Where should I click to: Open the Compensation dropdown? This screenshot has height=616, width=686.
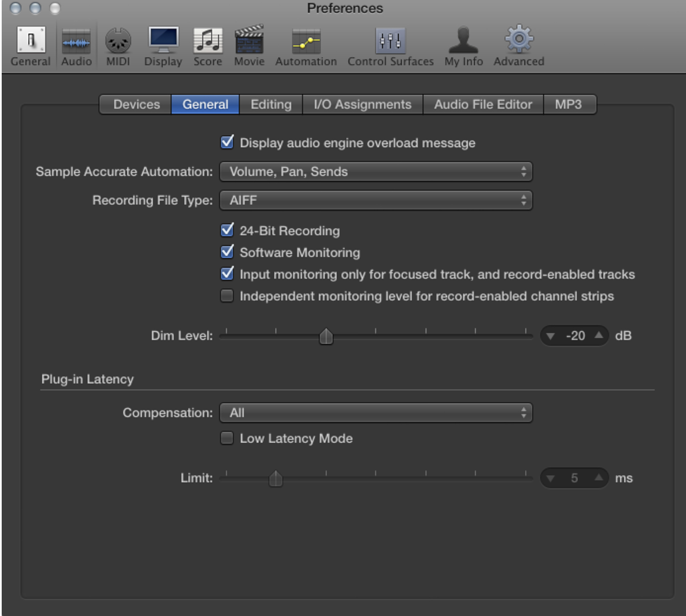376,413
